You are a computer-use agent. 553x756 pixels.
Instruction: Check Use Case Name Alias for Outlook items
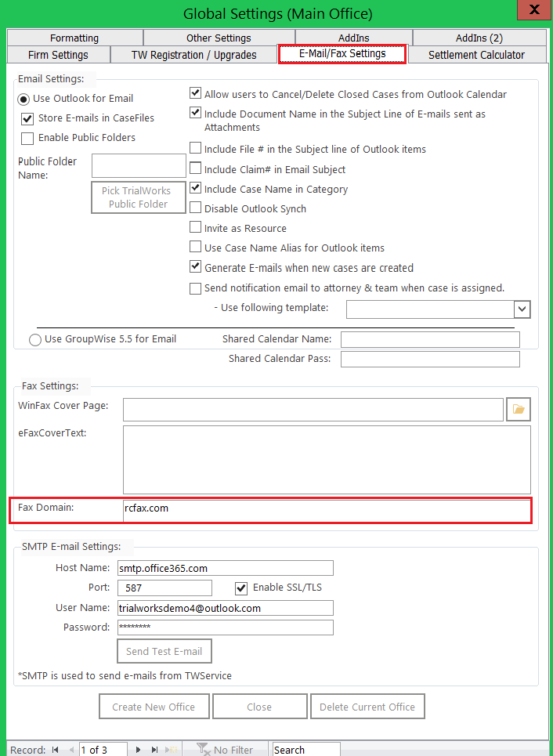click(x=195, y=247)
